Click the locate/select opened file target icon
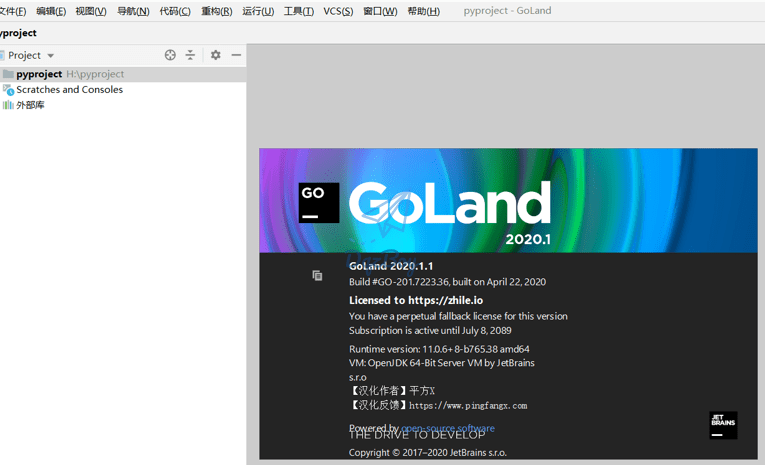The image size is (765, 465). [170, 55]
